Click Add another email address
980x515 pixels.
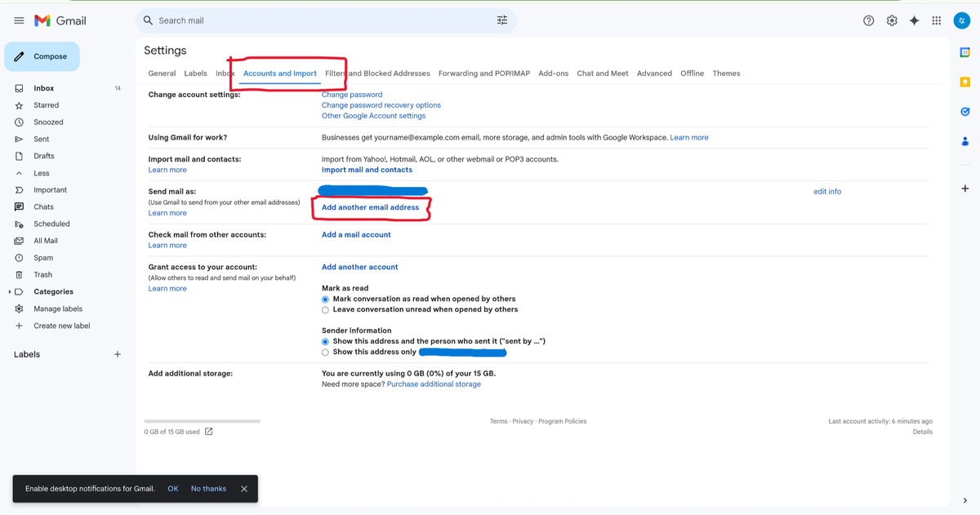370,207
